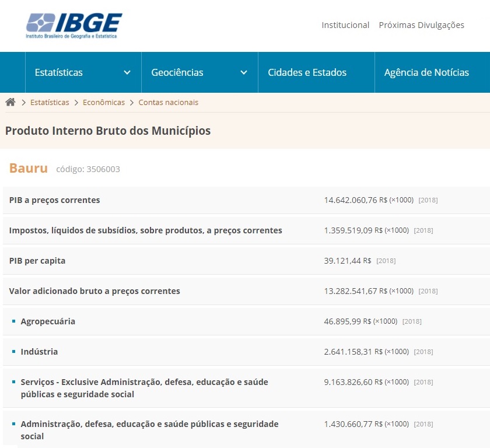
Task: Click the IBGE logo
Action: (74, 25)
